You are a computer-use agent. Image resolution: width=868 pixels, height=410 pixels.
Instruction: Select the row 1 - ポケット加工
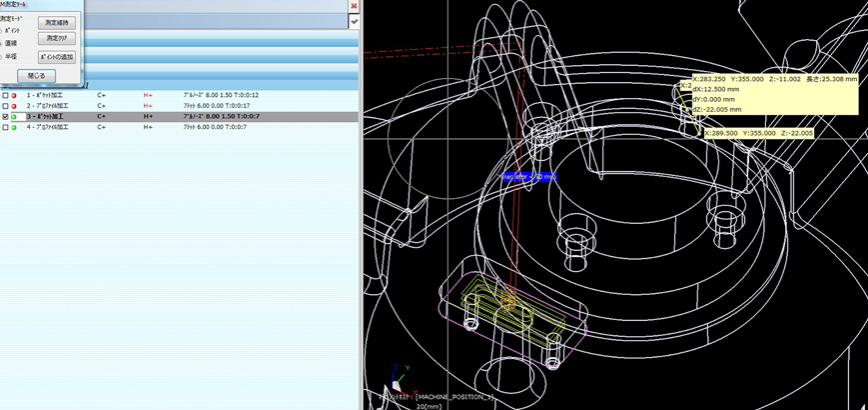click(180, 95)
